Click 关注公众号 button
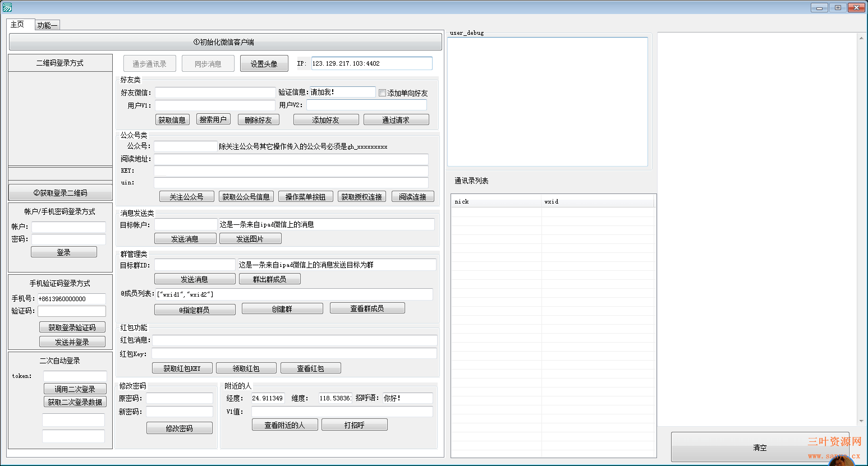 186,196
